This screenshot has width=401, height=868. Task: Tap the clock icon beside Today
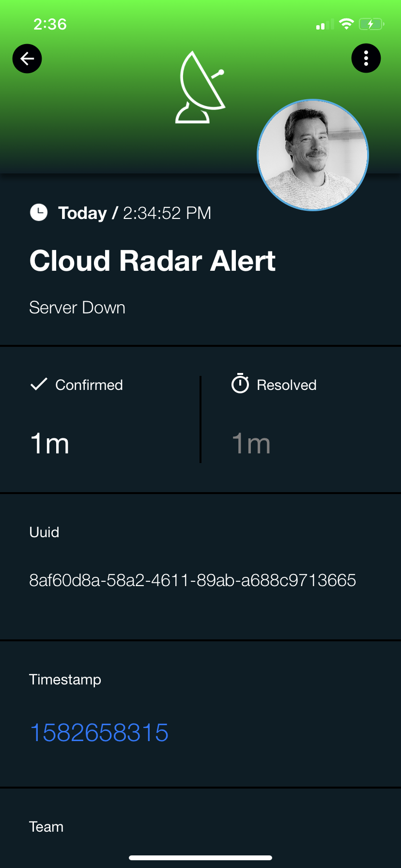39,212
